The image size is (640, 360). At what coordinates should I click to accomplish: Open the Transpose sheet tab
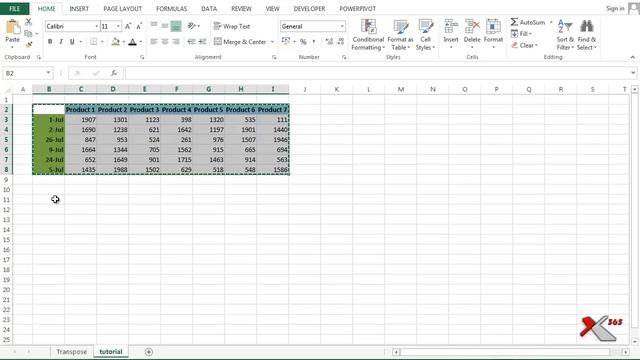(71, 352)
